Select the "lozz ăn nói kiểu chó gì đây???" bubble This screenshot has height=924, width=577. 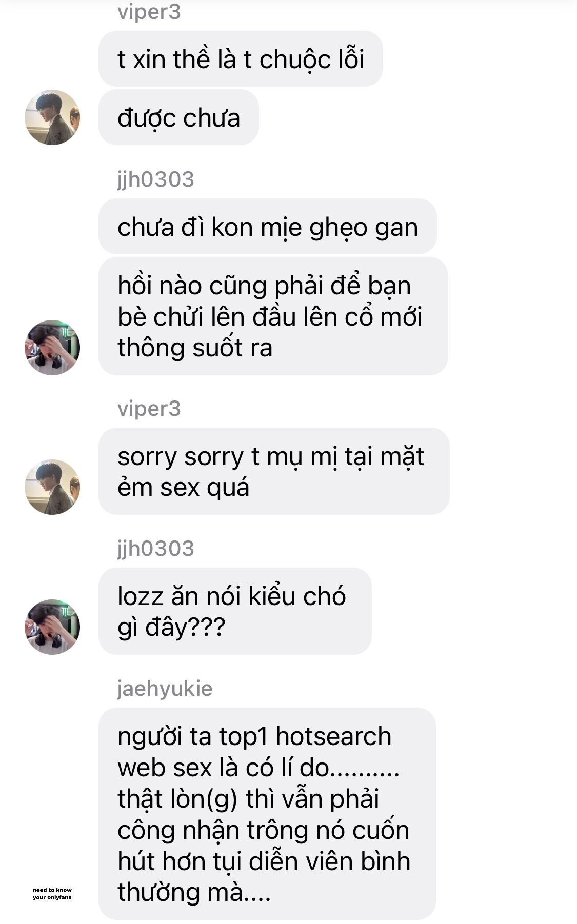[x=235, y=611]
